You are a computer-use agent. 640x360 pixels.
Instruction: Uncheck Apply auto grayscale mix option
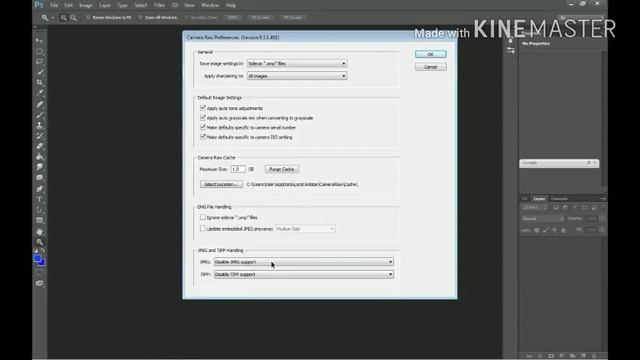click(203, 118)
